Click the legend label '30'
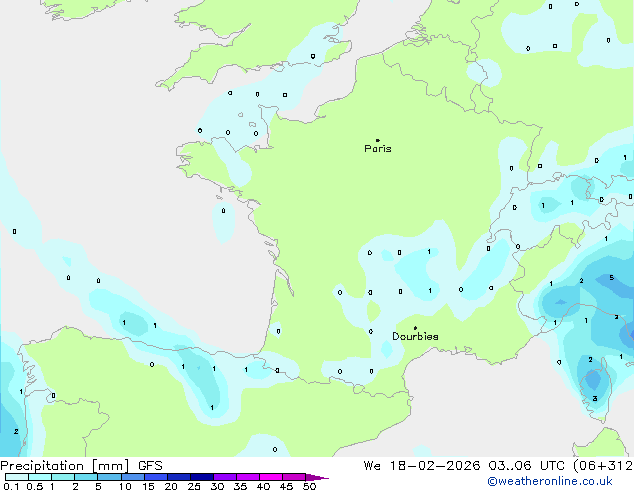634x490 pixels. click(x=217, y=486)
